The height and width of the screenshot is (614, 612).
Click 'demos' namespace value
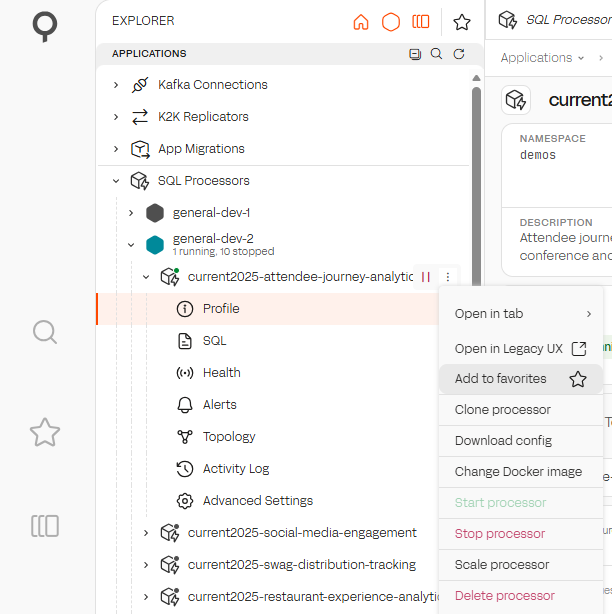(x=538, y=155)
